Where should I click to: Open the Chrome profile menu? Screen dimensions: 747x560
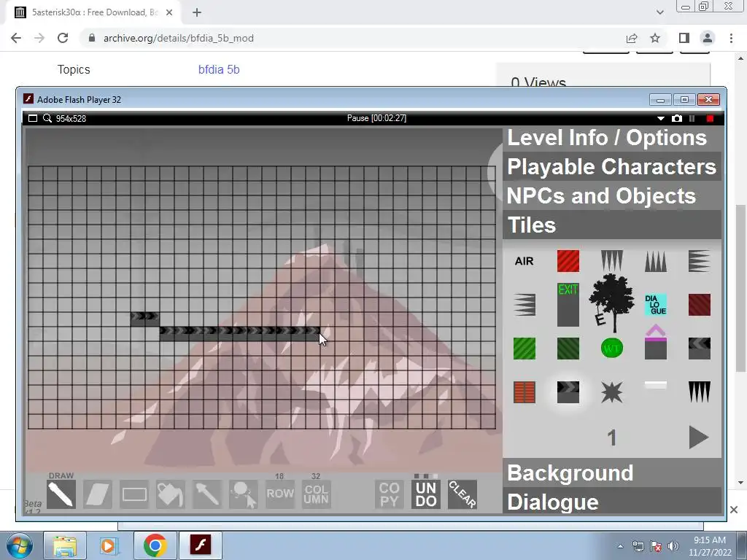coord(708,38)
